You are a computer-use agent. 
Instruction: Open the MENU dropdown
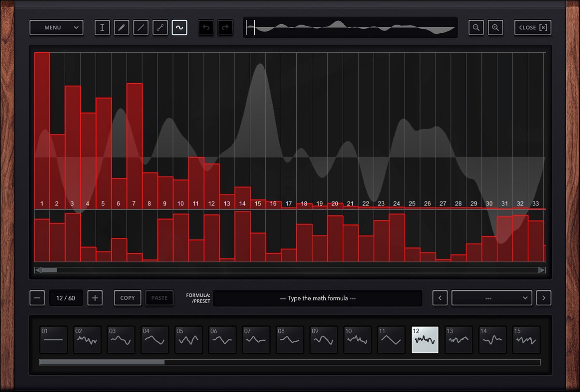tap(56, 28)
